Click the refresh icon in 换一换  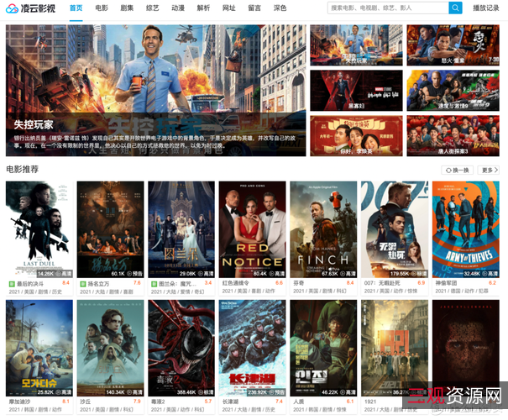[x=448, y=170]
